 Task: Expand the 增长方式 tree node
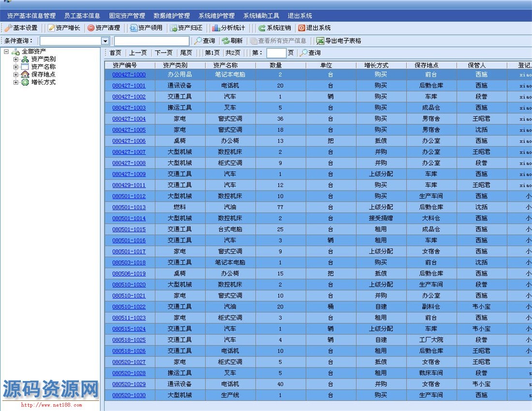click(x=15, y=82)
